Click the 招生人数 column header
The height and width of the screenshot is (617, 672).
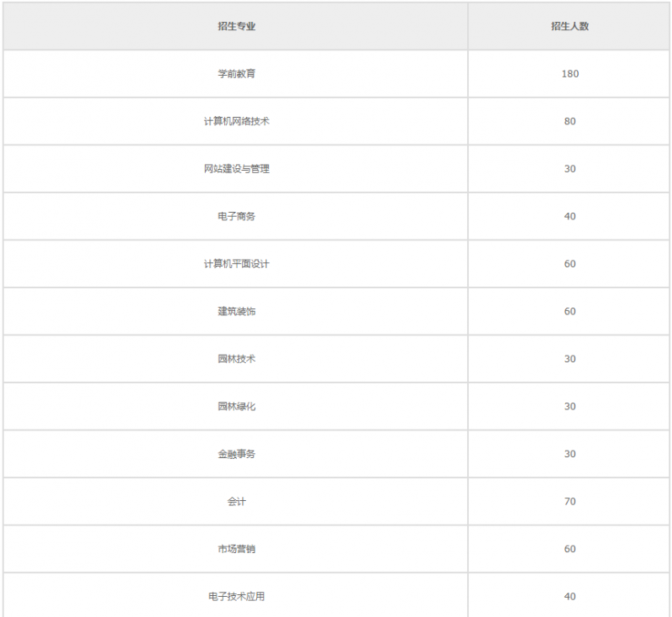[x=570, y=26]
